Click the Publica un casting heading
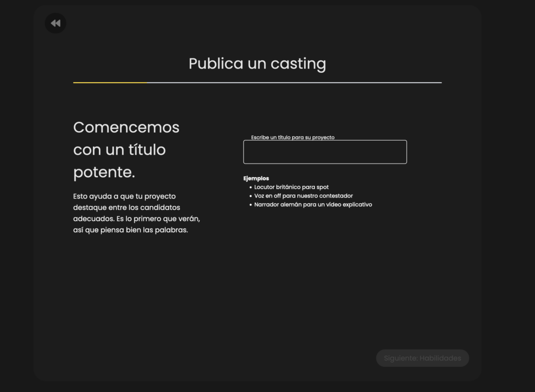This screenshot has height=392, width=535. pos(257,64)
